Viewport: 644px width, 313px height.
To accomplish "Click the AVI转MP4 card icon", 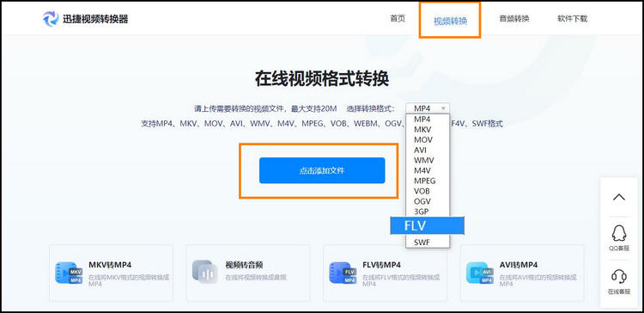I will [x=480, y=273].
